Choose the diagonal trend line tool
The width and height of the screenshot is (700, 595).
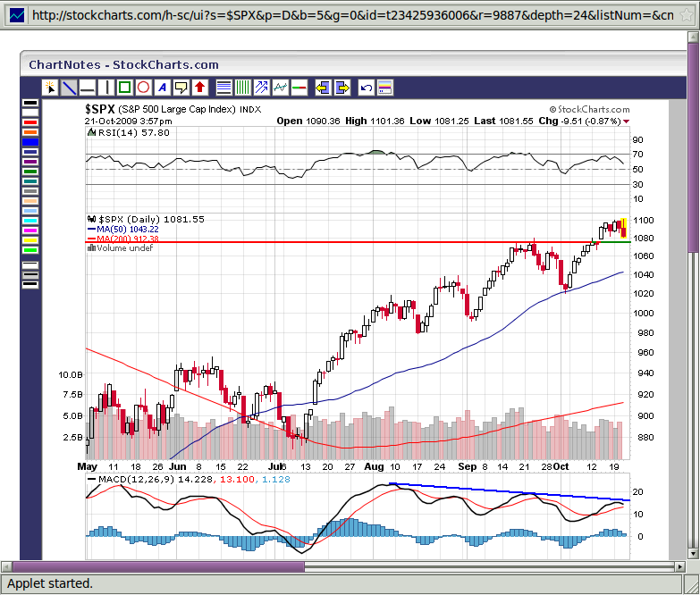69,88
